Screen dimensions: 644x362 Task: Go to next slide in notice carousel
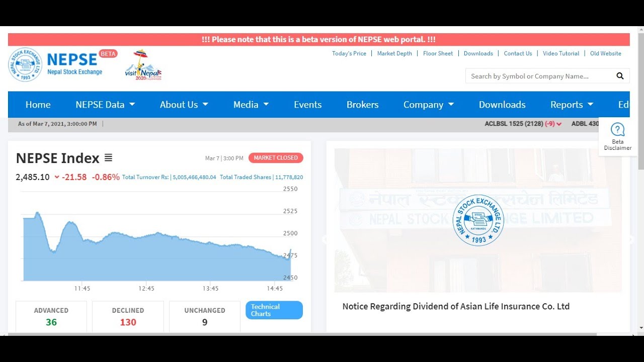[x=631, y=240]
